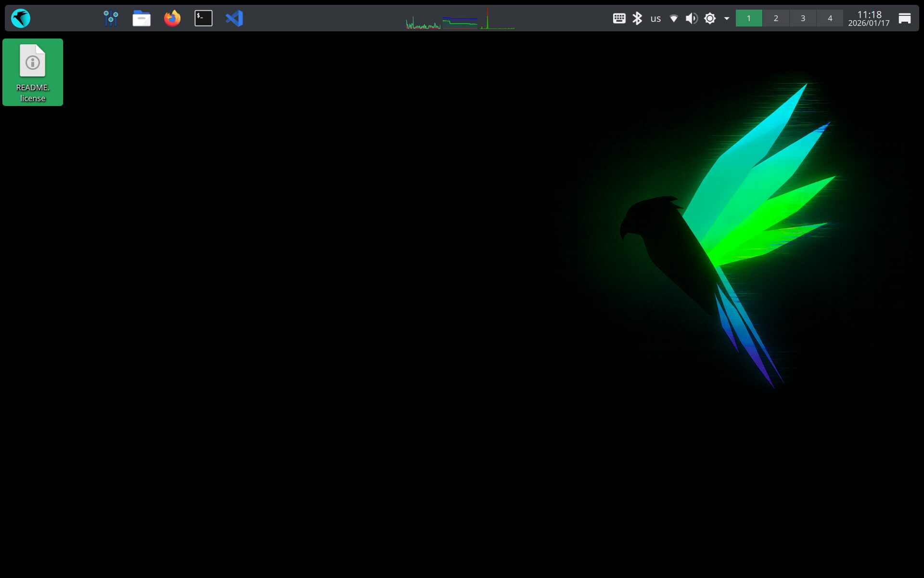924x578 pixels.
Task: Click the Wi-Fi network indicator
Action: (x=674, y=18)
